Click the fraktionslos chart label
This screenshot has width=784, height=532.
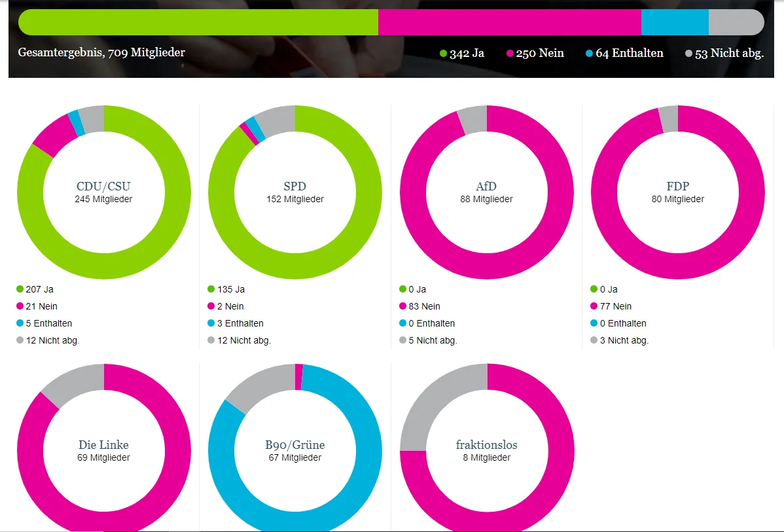[x=486, y=446]
